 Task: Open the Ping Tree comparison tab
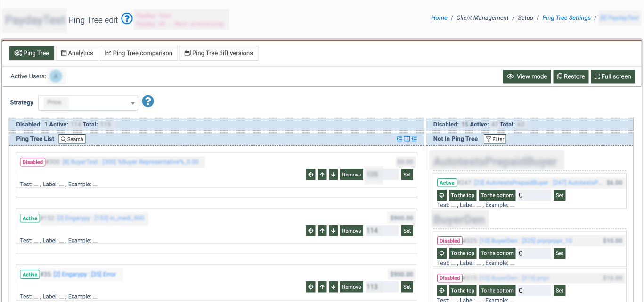139,53
